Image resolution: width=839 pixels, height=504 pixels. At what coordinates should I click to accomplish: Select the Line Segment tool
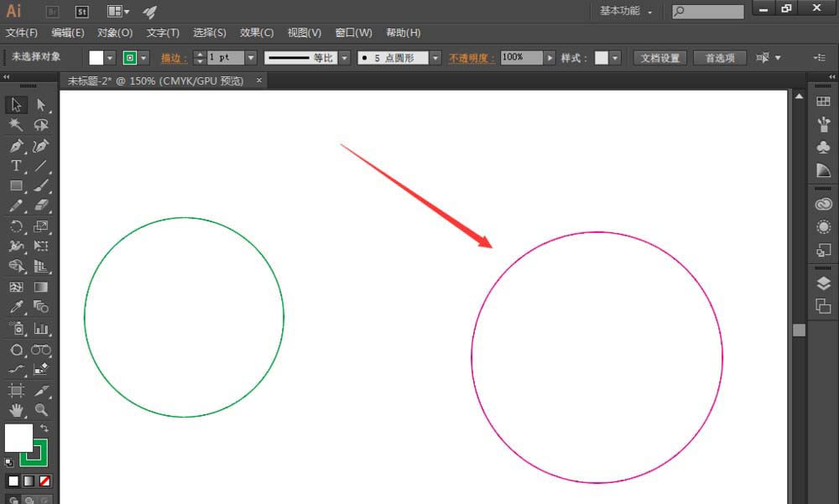tap(41, 166)
